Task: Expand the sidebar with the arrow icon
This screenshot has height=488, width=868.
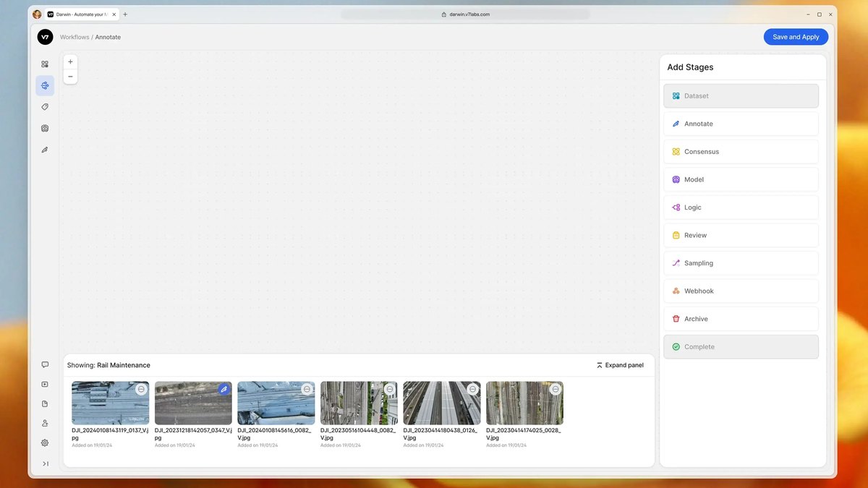Action: (x=45, y=463)
